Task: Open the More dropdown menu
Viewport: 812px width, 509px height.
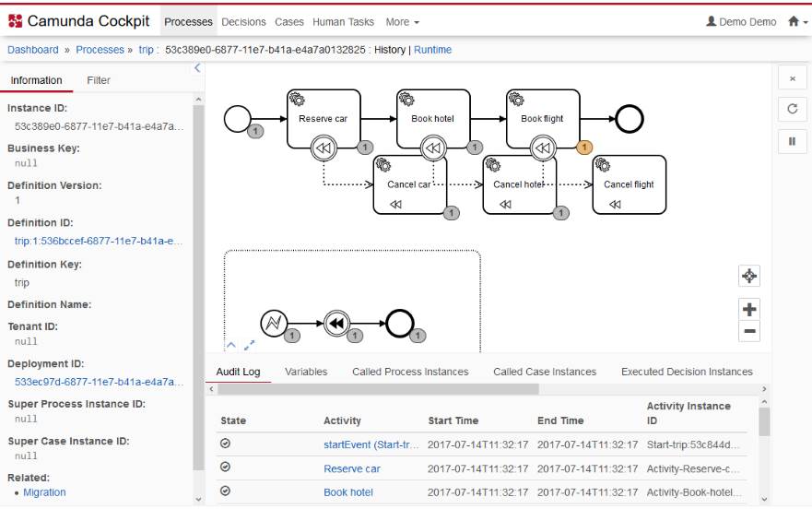Action: [x=402, y=21]
